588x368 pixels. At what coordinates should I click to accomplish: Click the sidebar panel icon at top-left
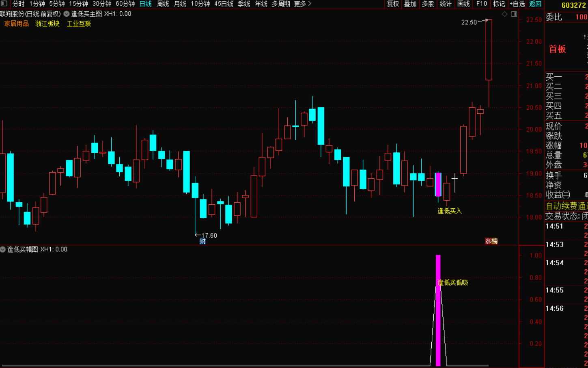point(4,4)
